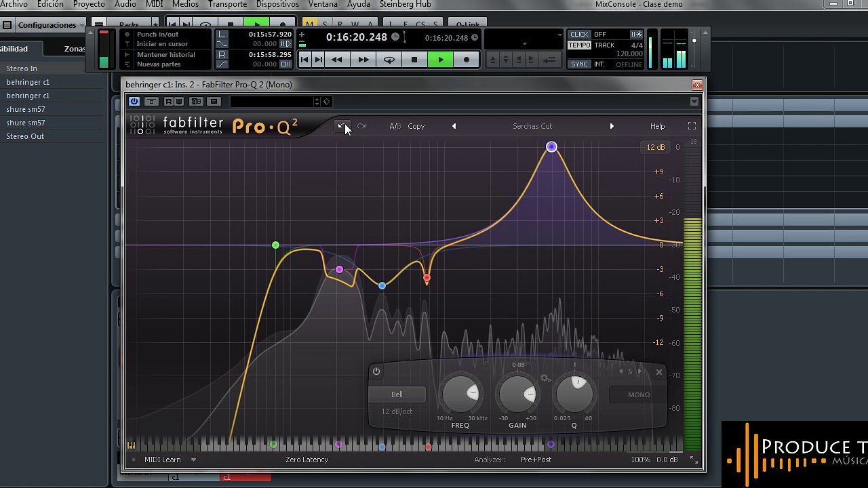868x488 pixels.
Task: Click the GAIN knob
Action: pos(518,393)
